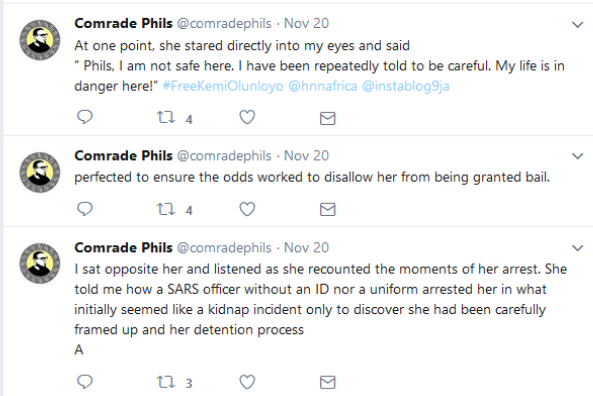Reply to the 'perfected to ensure the odds' tweet
Viewport: 593px width, 396px height.
pyautogui.click(x=85, y=209)
